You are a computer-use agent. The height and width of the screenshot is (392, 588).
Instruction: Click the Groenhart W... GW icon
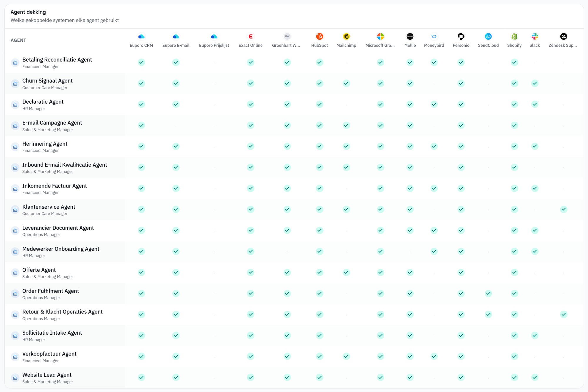click(x=287, y=36)
